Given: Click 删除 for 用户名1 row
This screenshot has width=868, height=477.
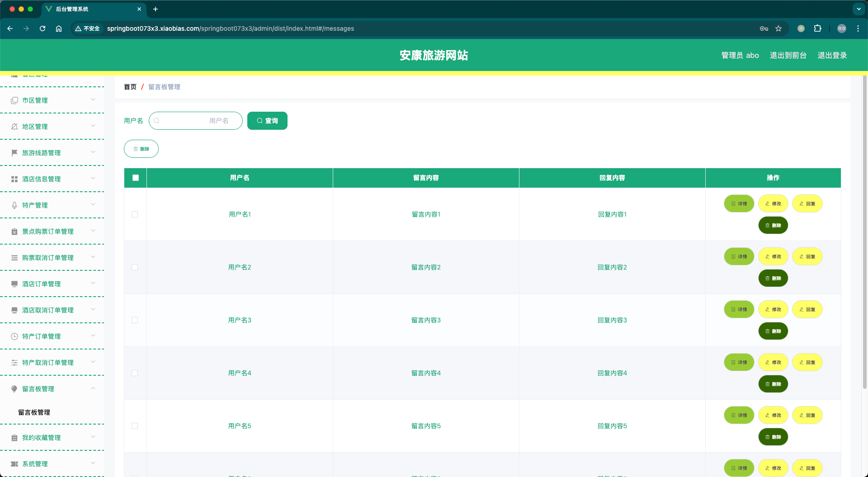Looking at the screenshot, I should [x=773, y=226].
